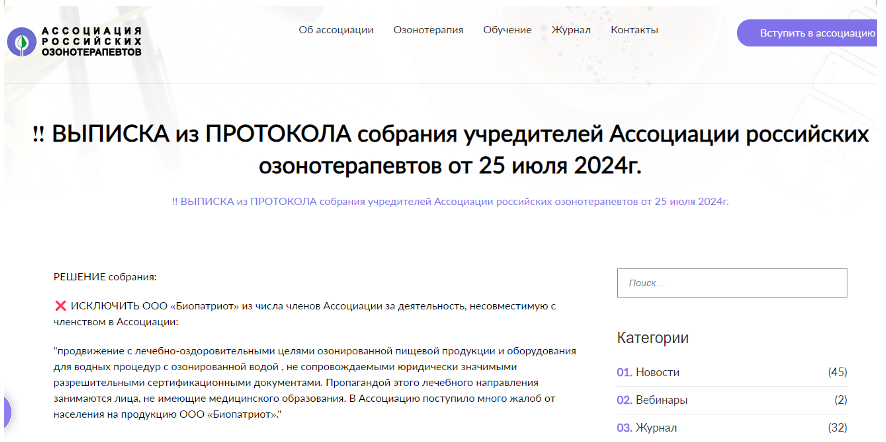Open the Журнал navigation item
This screenshot has width=886, height=442.
[571, 30]
